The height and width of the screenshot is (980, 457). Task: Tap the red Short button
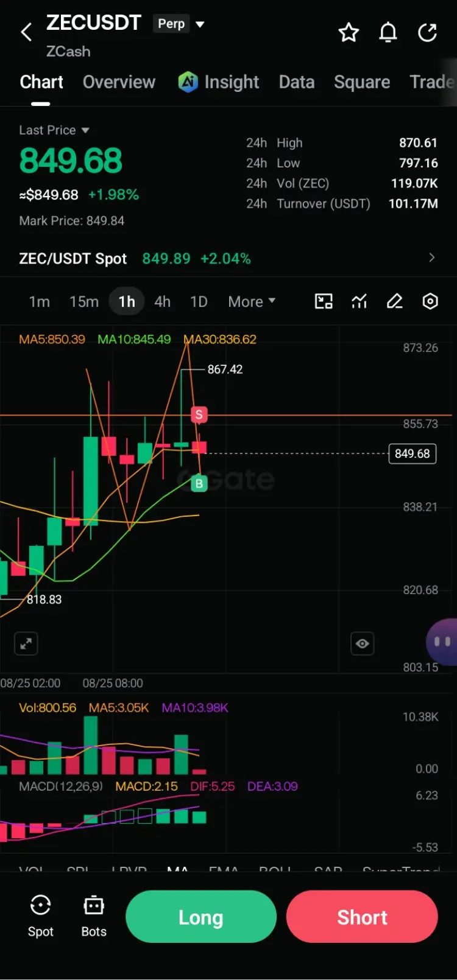point(362,917)
